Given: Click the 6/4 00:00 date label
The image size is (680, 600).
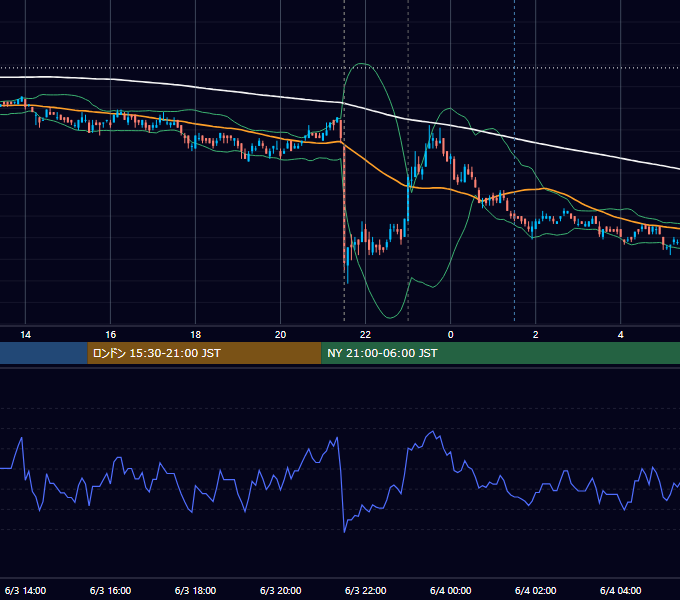Looking at the screenshot, I should 451,590.
